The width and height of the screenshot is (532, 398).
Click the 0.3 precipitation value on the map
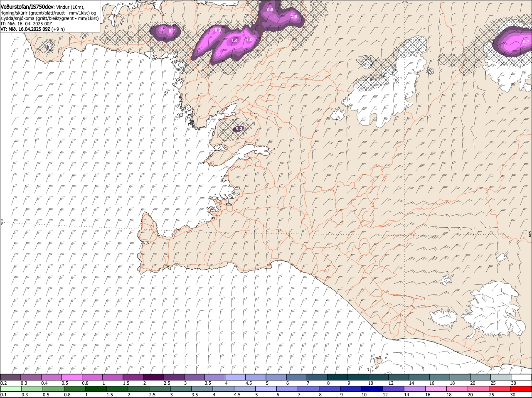(x=239, y=129)
